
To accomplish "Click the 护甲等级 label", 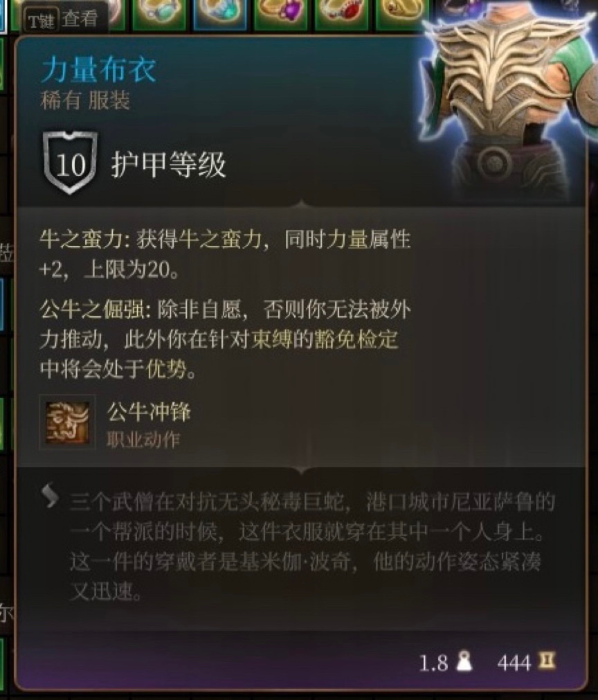I will [x=168, y=165].
